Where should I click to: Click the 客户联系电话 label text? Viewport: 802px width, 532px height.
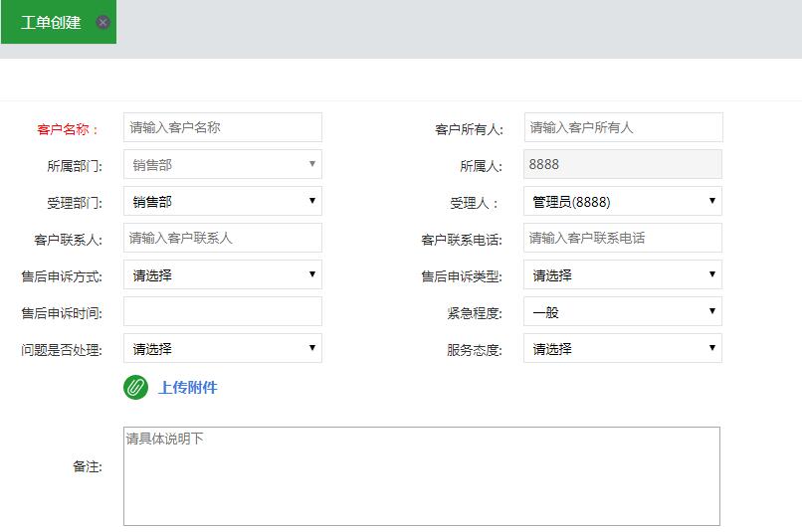pyautogui.click(x=462, y=240)
